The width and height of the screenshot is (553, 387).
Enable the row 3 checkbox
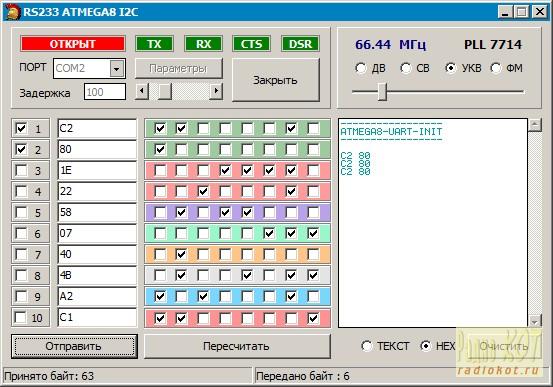pos(21,171)
